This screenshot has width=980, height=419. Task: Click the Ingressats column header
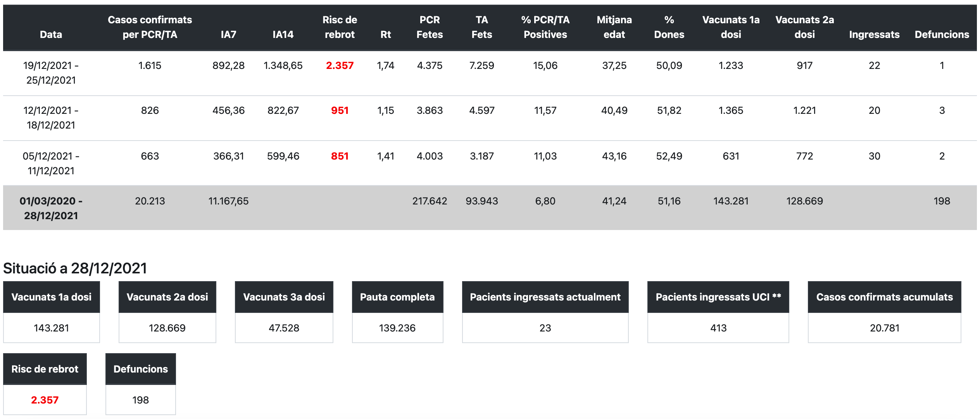click(874, 34)
